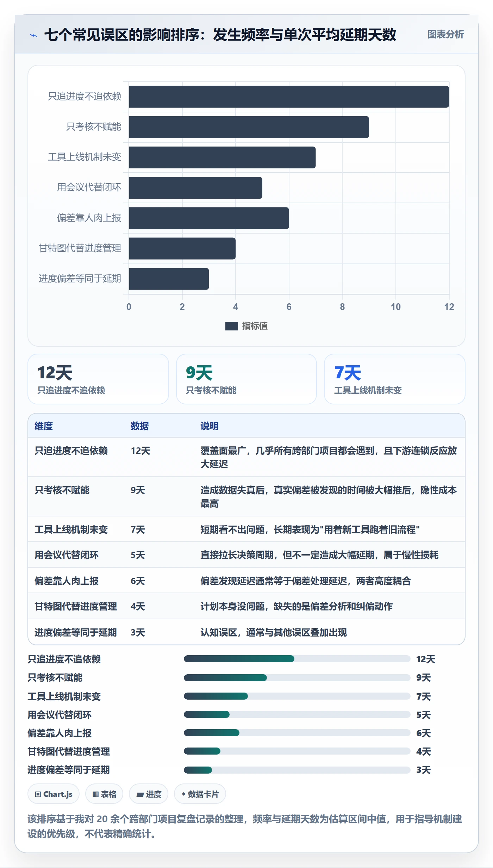Screen dimensions: 493x868
Task: Click the 数据 column header
Action: [x=140, y=426]
